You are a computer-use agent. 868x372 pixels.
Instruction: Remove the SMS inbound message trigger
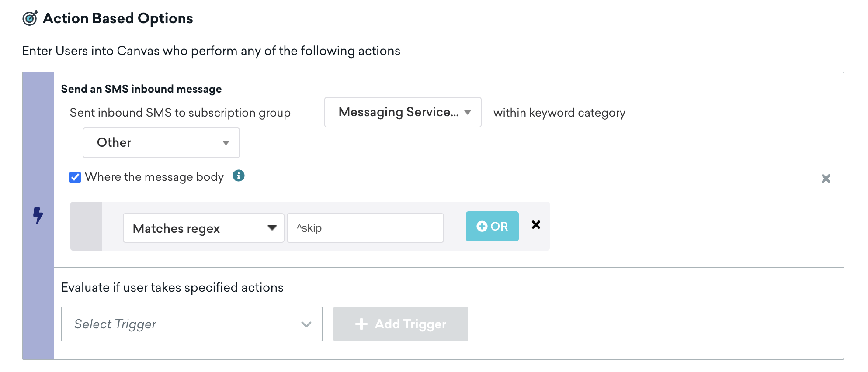pyautogui.click(x=826, y=179)
